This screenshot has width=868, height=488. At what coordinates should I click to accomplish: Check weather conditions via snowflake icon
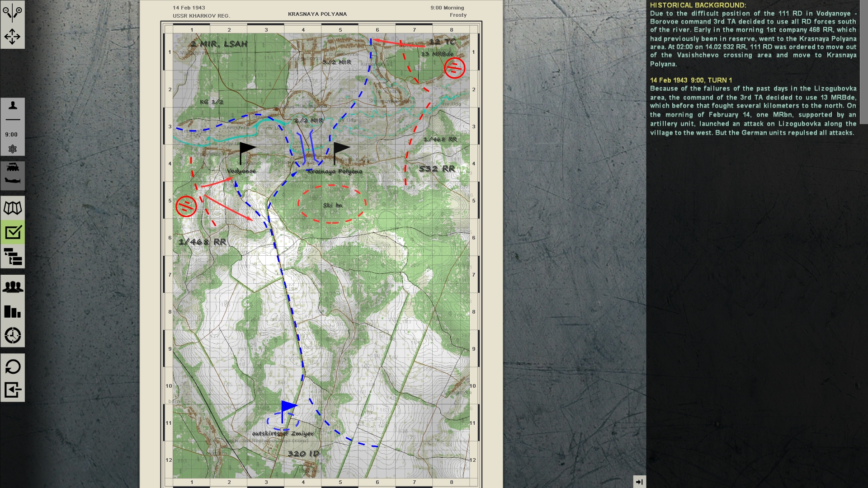pos(12,148)
